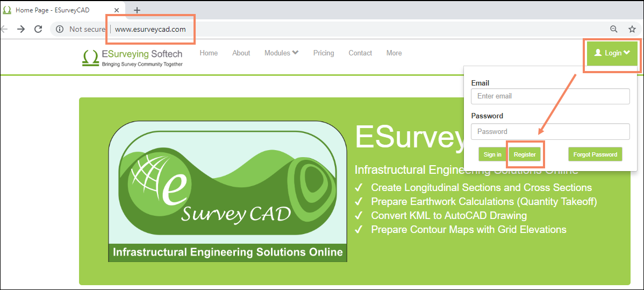
Task: Open the More menu item
Action: 394,53
